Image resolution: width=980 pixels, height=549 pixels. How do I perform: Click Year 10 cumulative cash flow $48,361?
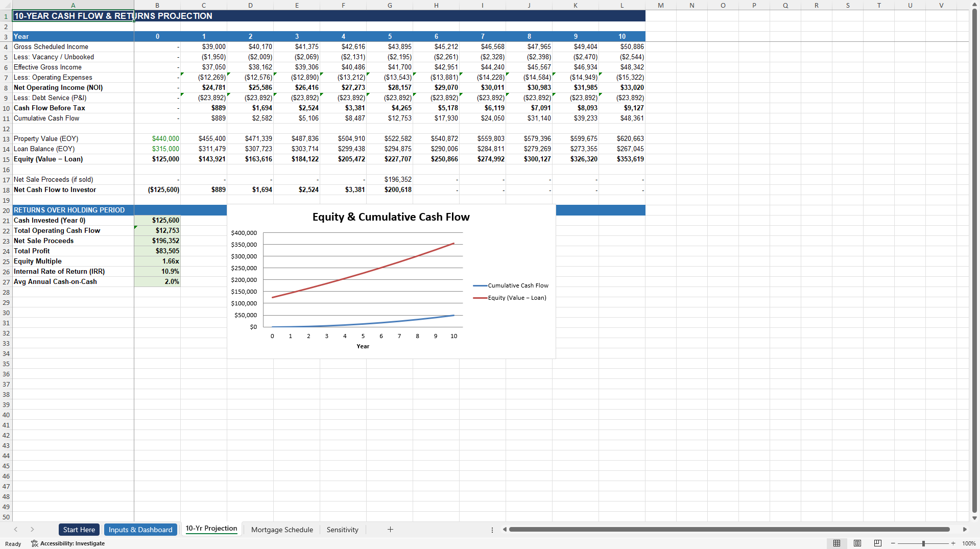coord(622,118)
